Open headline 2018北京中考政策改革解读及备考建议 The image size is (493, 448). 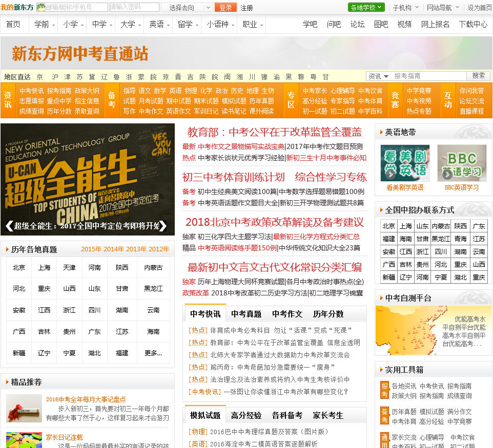tap(275, 222)
